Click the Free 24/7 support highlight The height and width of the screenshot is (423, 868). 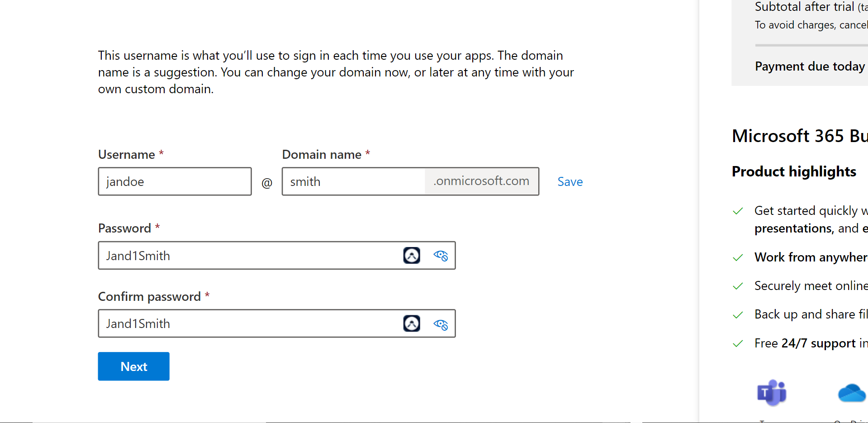point(811,343)
